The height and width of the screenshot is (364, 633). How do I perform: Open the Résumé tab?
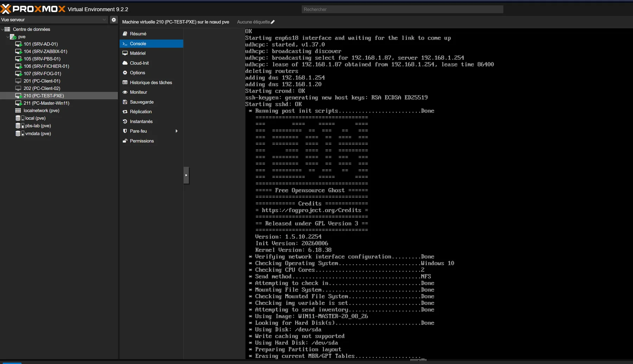coord(151,34)
